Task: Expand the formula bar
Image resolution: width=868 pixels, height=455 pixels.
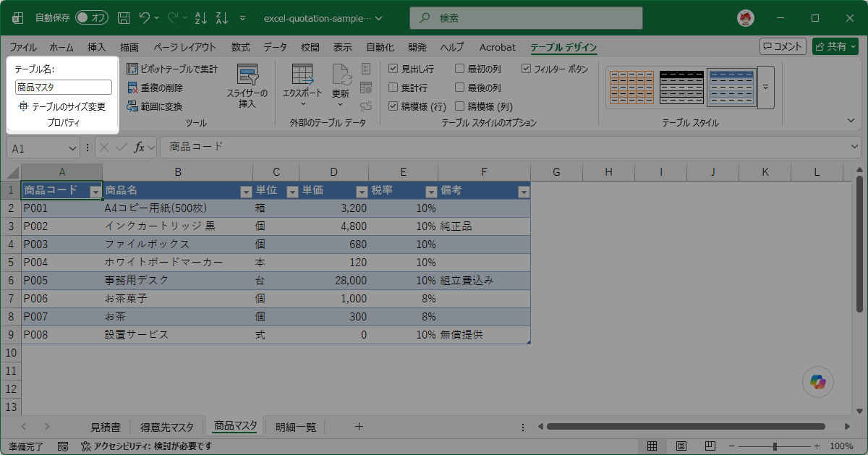Action: [x=856, y=148]
